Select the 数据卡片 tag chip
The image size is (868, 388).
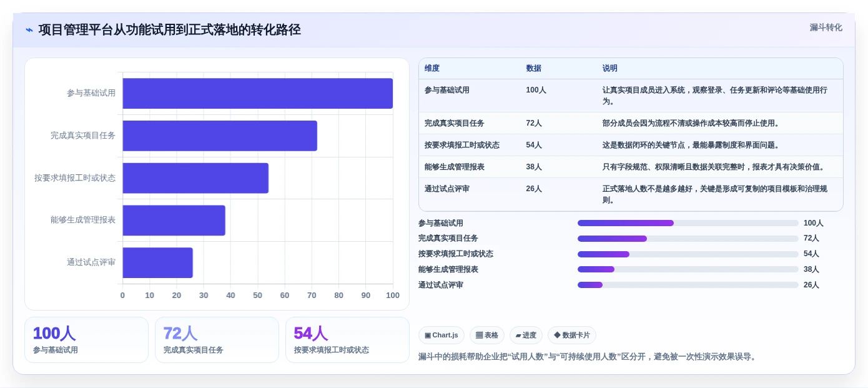point(572,336)
